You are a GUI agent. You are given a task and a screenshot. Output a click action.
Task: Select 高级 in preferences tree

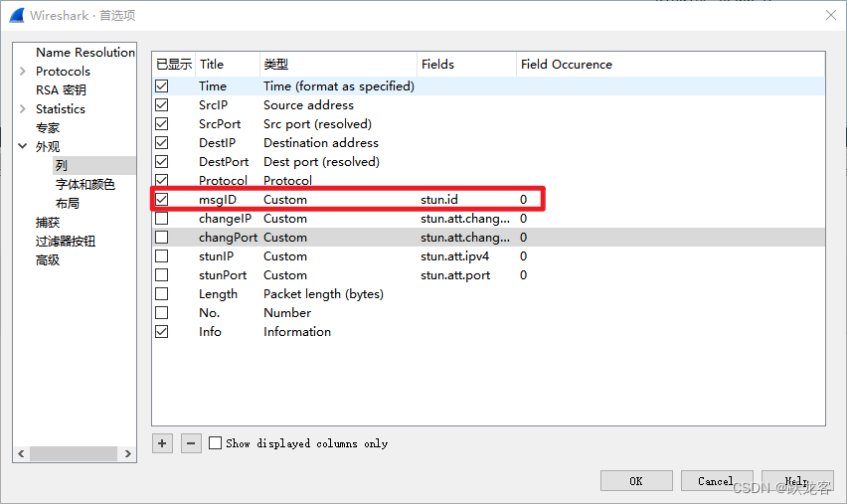(48, 259)
